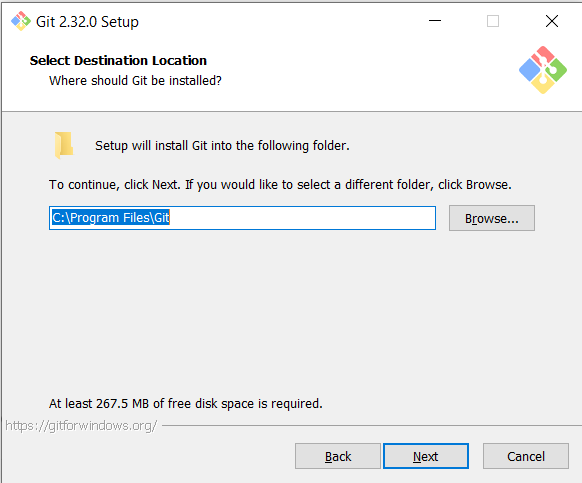
Task: Click the Git 2.32.0 Setup title text
Action: [x=87, y=22]
